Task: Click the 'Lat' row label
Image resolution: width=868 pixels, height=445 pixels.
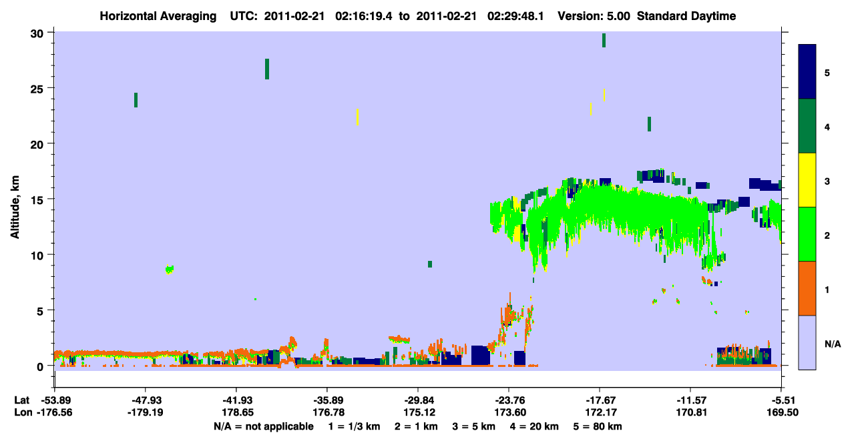Action: (x=22, y=400)
